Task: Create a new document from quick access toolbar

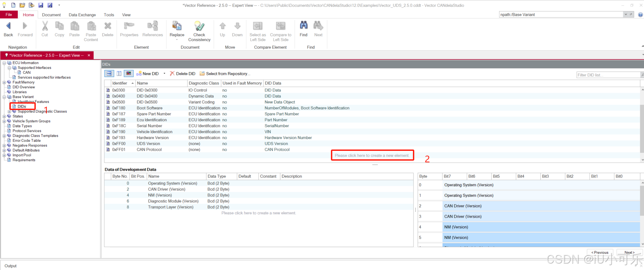Action: [x=13, y=5]
